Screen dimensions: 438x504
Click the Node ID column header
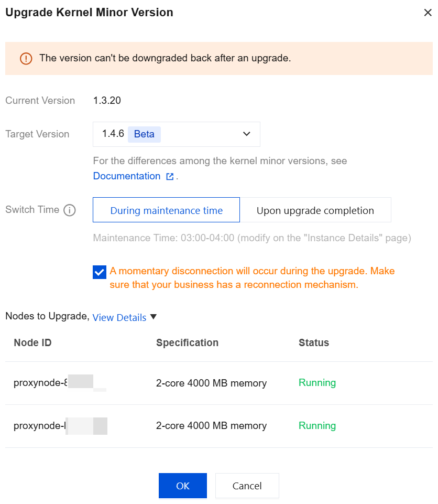point(33,342)
